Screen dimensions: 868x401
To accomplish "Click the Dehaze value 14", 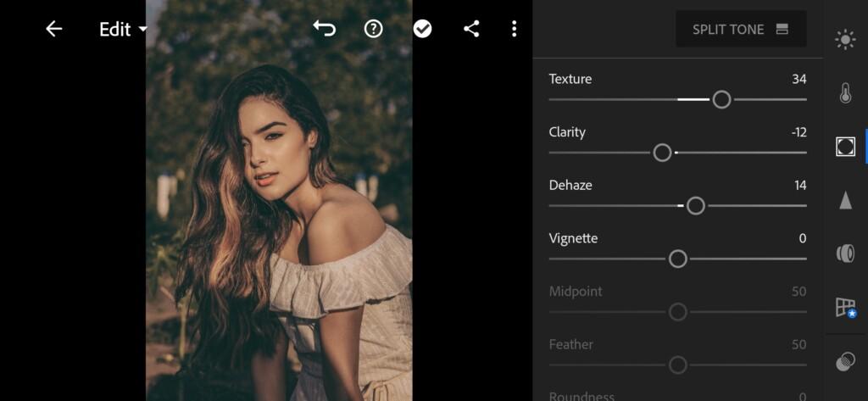I will 800,186.
